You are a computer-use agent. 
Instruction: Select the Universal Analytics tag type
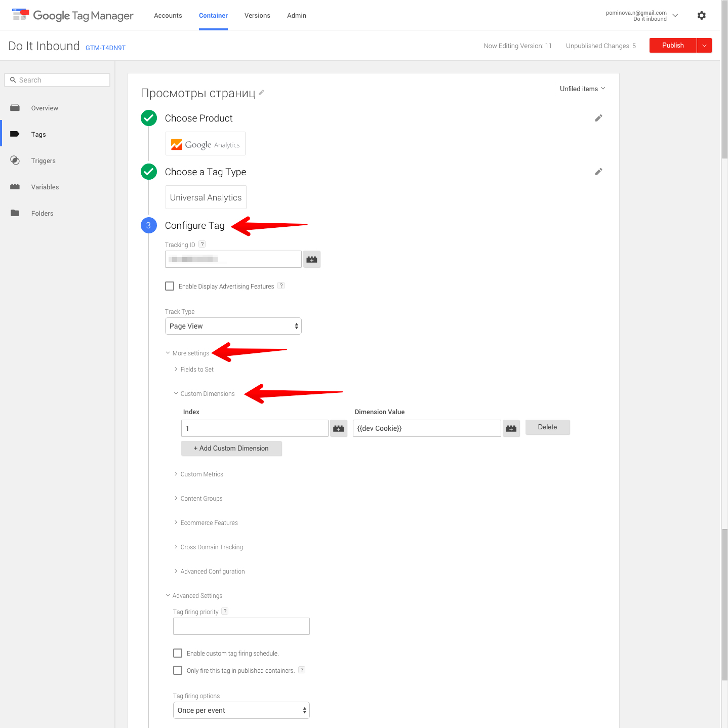tap(206, 197)
